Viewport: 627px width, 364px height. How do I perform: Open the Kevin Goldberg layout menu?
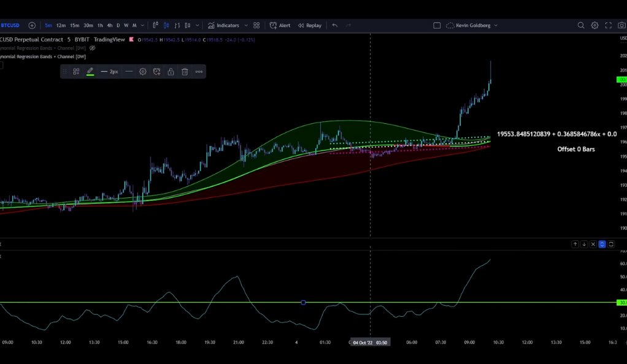477,25
